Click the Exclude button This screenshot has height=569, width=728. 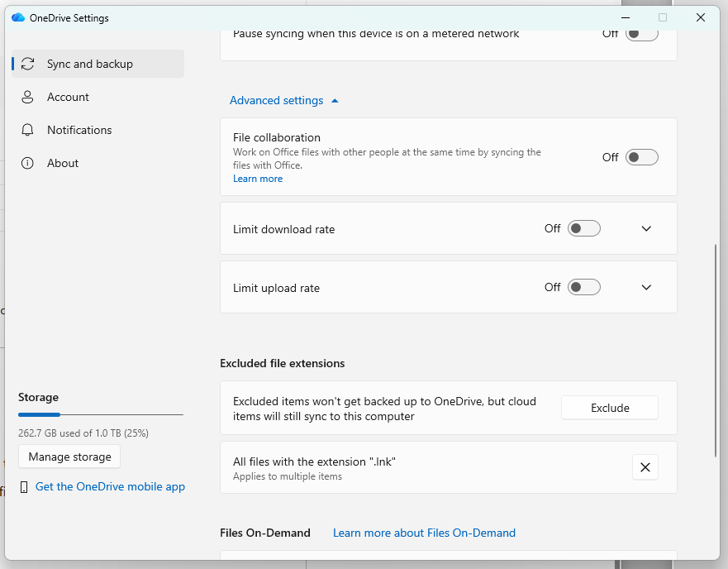610,408
